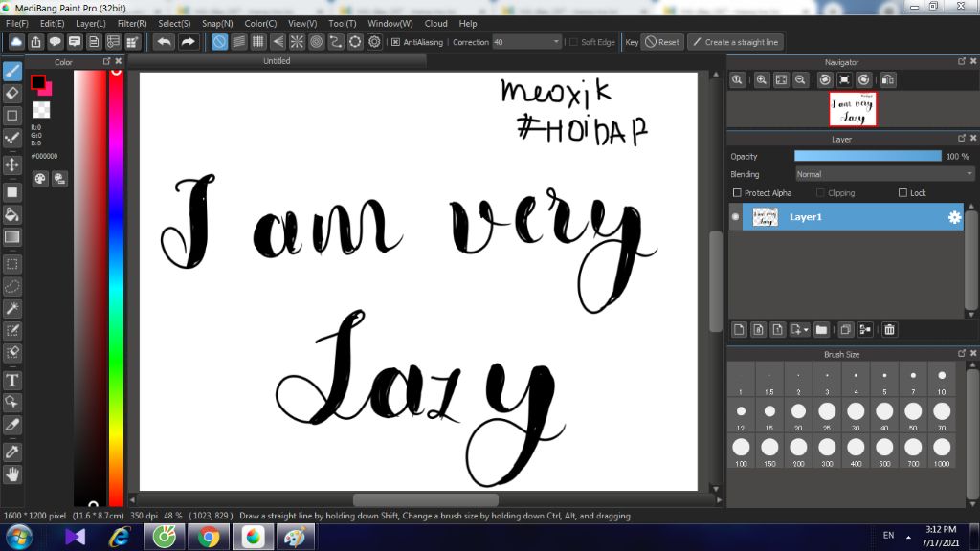The image size is (980, 551).
Task: Switch to the Untitled canvas tab
Action: [x=277, y=60]
